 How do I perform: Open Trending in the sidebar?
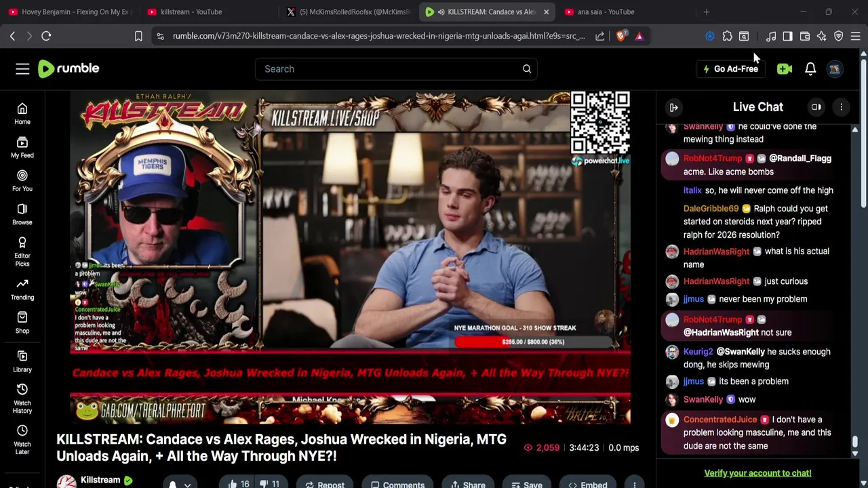22,289
